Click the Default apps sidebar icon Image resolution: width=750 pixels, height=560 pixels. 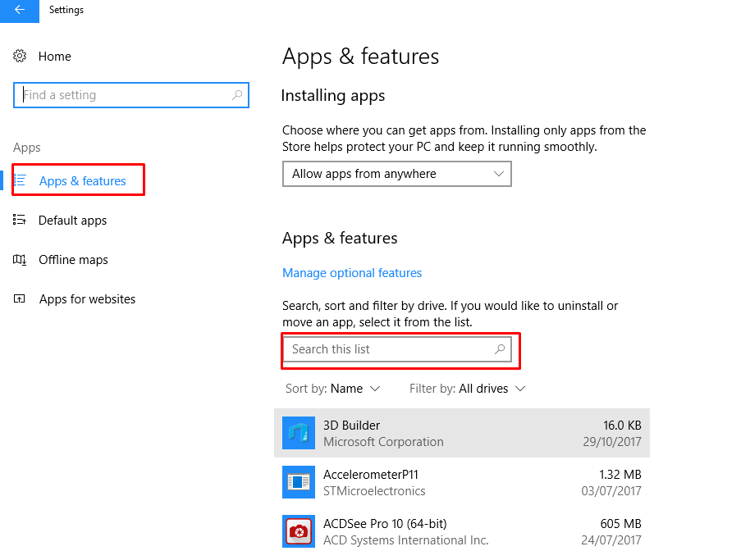coord(19,220)
